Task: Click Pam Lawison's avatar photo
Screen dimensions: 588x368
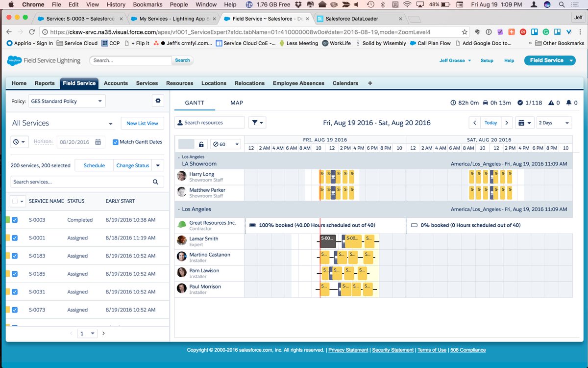Action: (x=182, y=272)
